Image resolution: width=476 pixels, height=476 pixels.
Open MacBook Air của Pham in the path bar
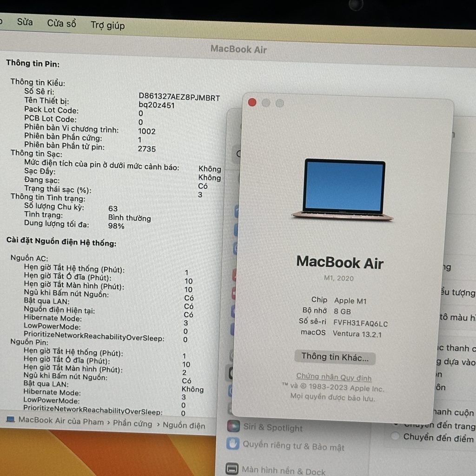point(51,423)
